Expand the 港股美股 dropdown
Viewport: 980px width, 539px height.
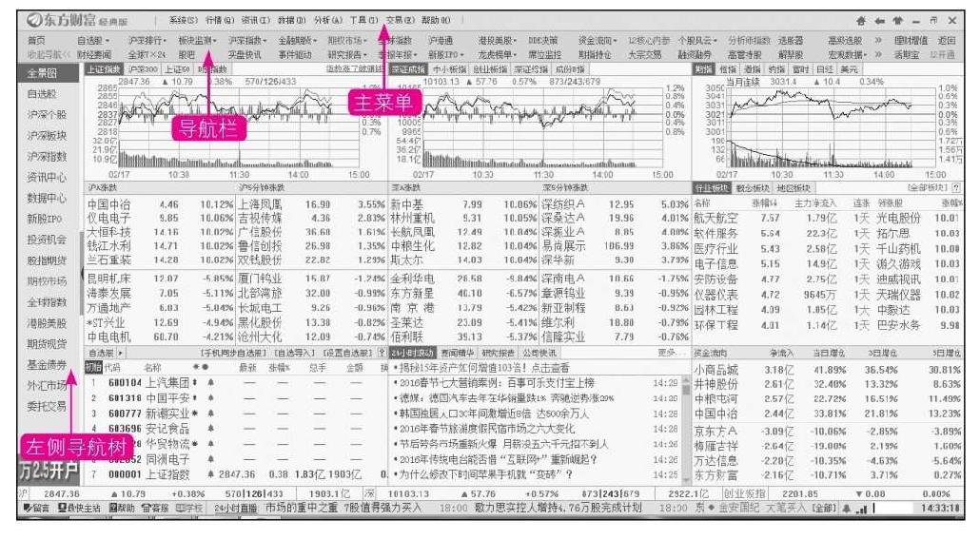(499, 41)
